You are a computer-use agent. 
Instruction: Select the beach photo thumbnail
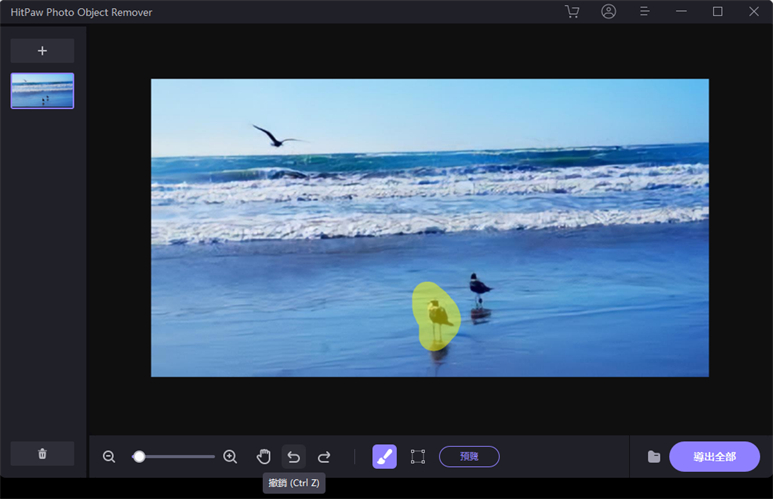point(42,90)
